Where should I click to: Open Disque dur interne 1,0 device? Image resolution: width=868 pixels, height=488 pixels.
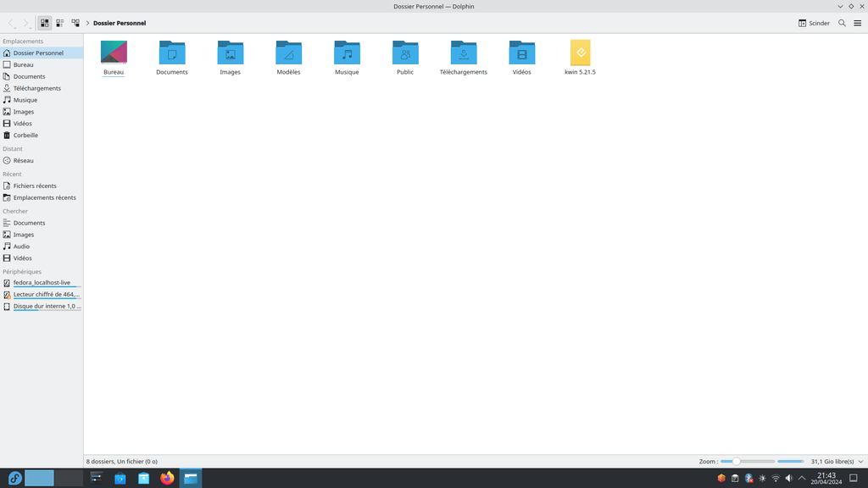pyautogui.click(x=42, y=306)
